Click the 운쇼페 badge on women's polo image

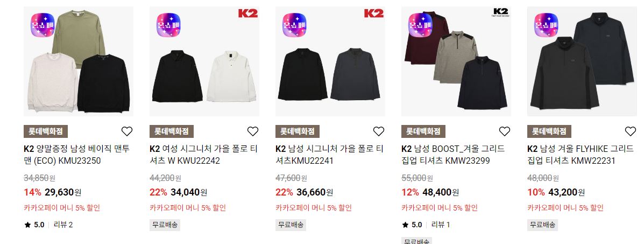point(168,25)
